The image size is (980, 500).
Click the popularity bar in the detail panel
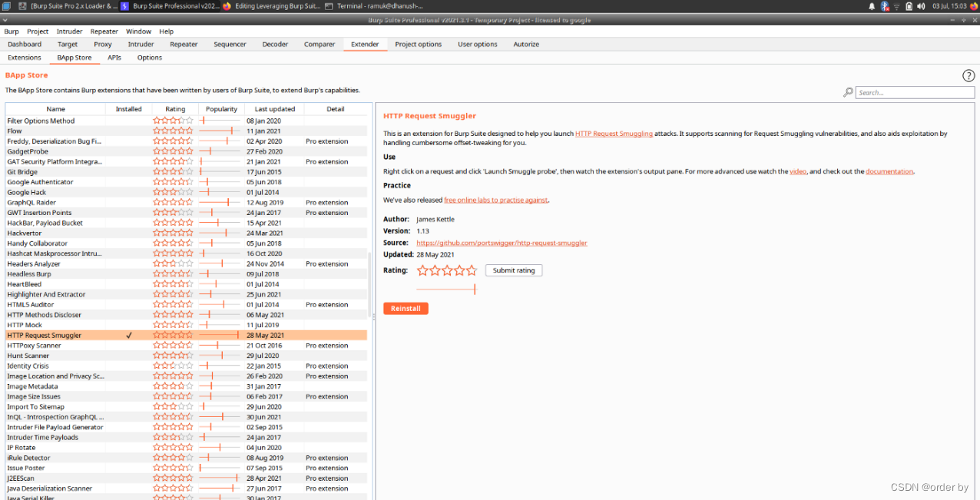tap(446, 290)
